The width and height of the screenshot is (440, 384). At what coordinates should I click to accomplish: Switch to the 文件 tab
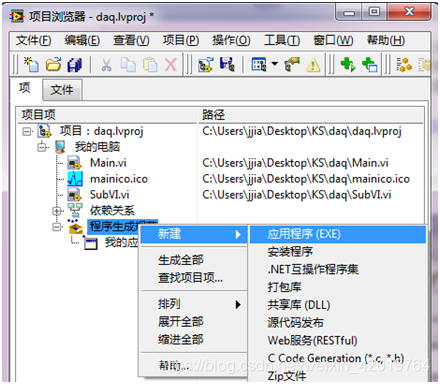tap(62, 89)
